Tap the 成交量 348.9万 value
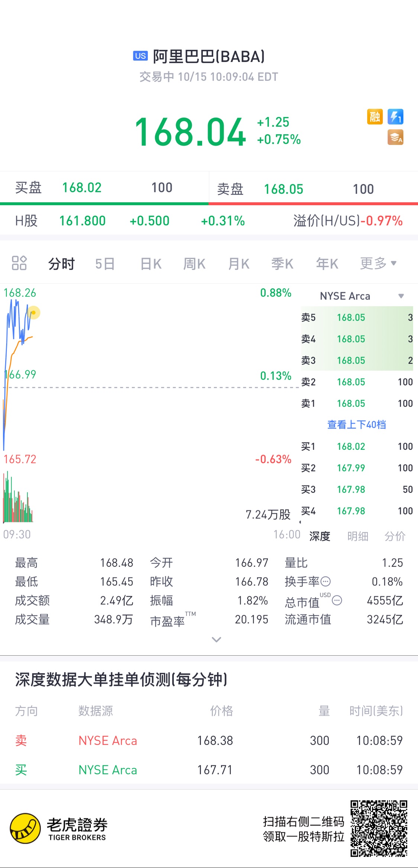The image size is (418, 868). point(113,619)
